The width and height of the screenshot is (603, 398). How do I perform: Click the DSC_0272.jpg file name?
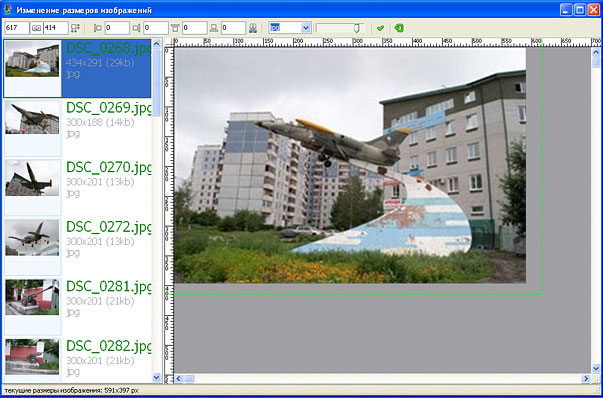tap(109, 228)
